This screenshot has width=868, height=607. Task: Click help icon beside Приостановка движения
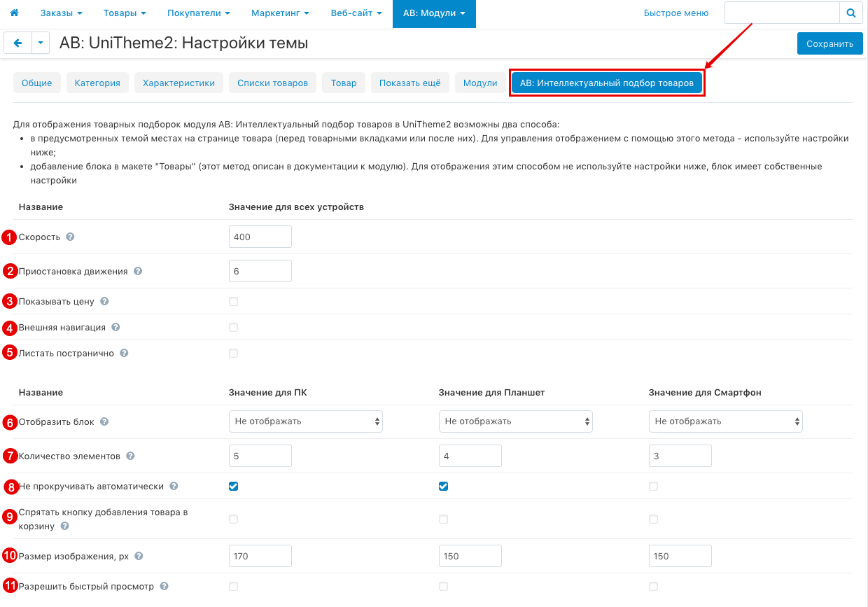point(138,271)
